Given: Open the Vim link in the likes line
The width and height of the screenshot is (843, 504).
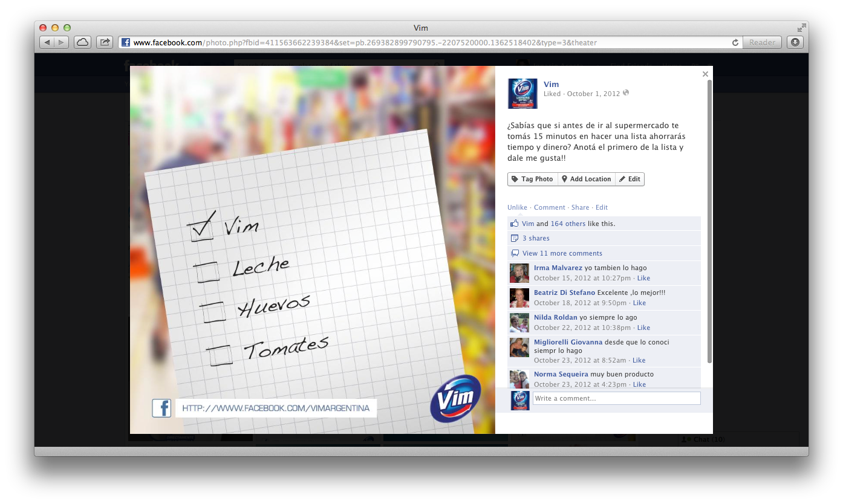Looking at the screenshot, I should (528, 224).
